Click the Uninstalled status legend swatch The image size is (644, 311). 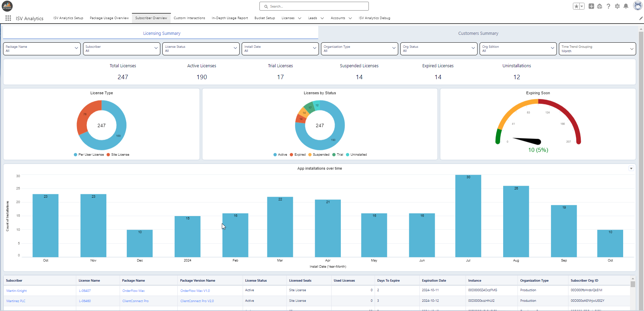(348, 155)
